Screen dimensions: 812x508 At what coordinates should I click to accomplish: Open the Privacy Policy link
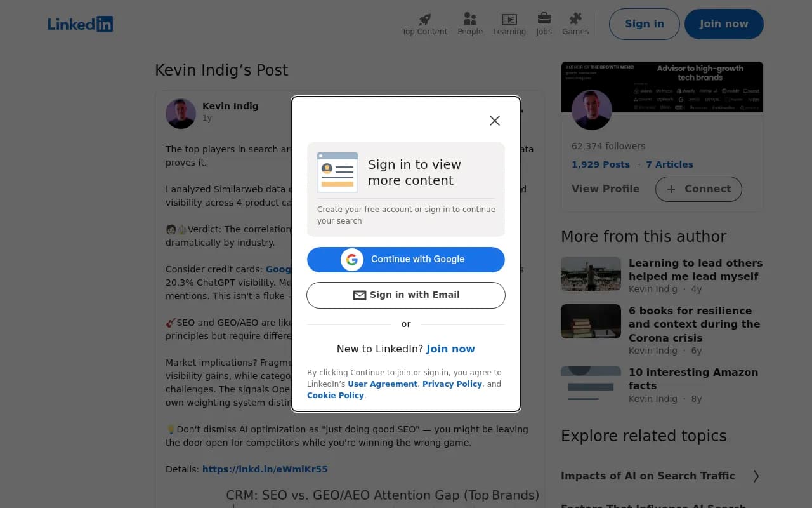[x=452, y=384]
